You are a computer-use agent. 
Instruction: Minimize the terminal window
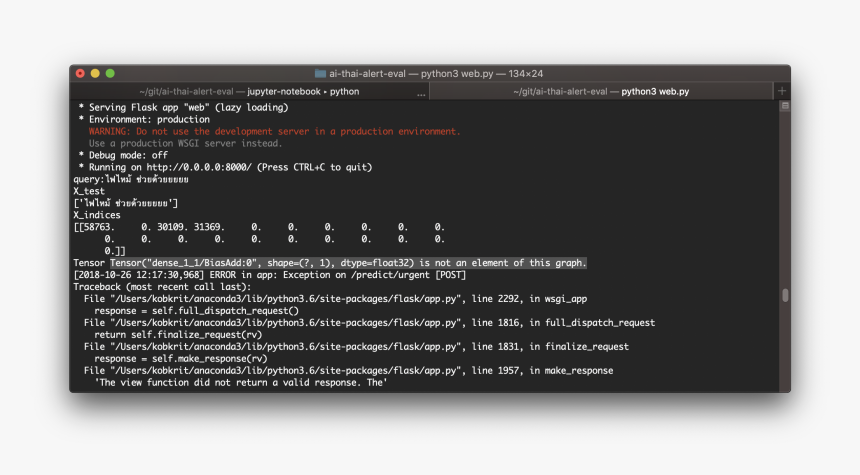[x=95, y=73]
